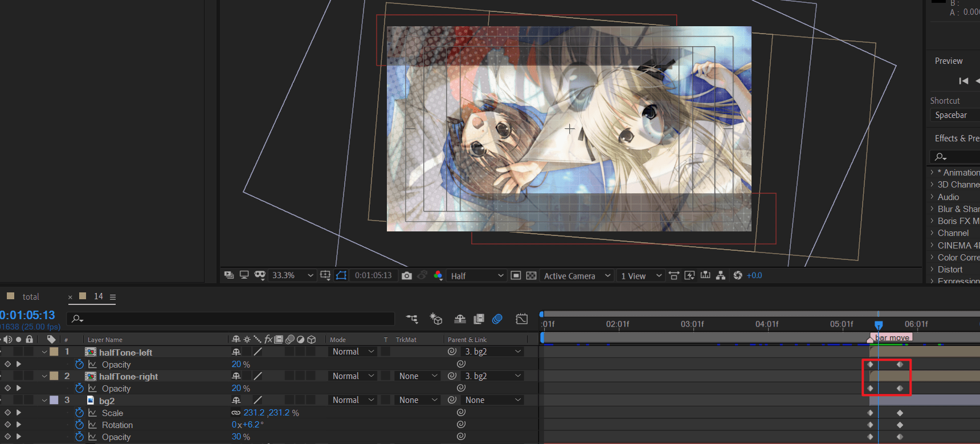Select the 14 composition tab
The height and width of the screenshot is (444, 980).
pyautogui.click(x=99, y=296)
